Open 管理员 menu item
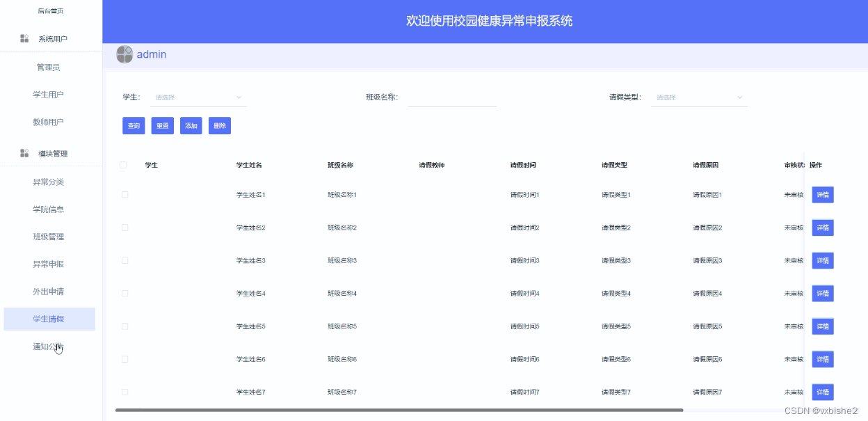868x421 pixels. [49, 67]
